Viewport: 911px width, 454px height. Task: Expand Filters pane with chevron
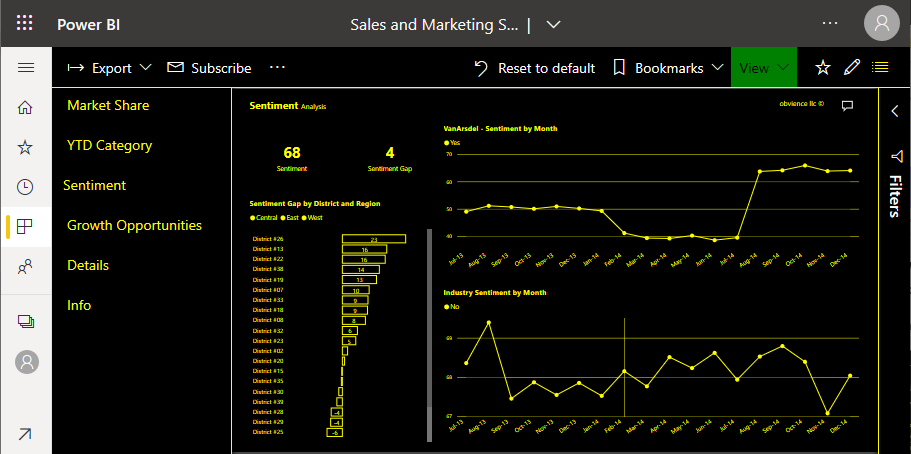[895, 111]
